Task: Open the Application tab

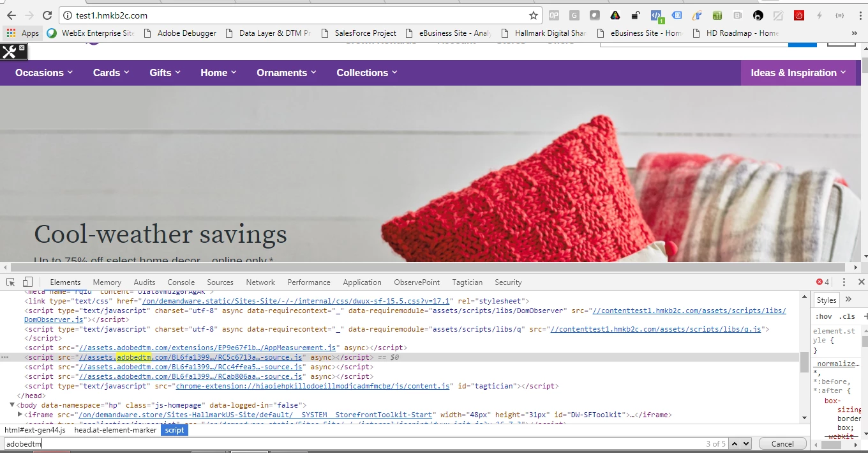Action: click(x=362, y=282)
